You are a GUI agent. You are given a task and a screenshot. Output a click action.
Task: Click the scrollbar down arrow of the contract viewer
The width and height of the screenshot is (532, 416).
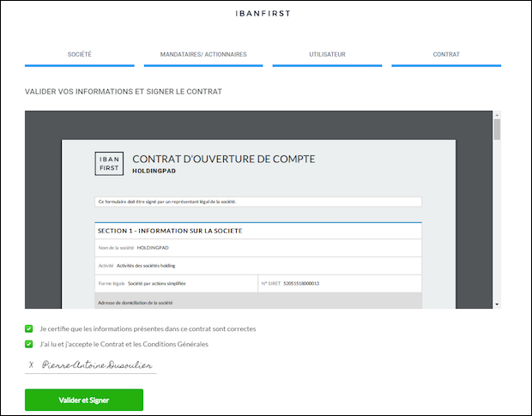pos(496,303)
